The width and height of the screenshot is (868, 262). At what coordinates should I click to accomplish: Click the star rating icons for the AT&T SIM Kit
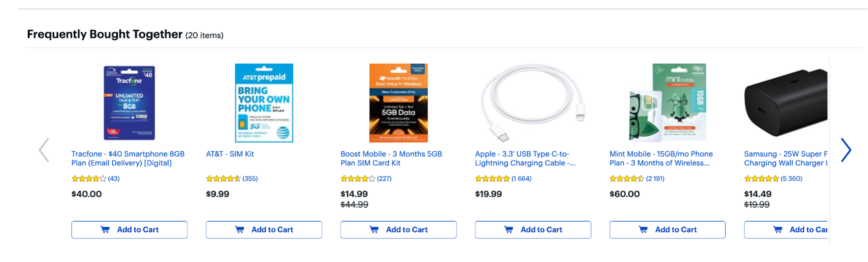click(223, 178)
